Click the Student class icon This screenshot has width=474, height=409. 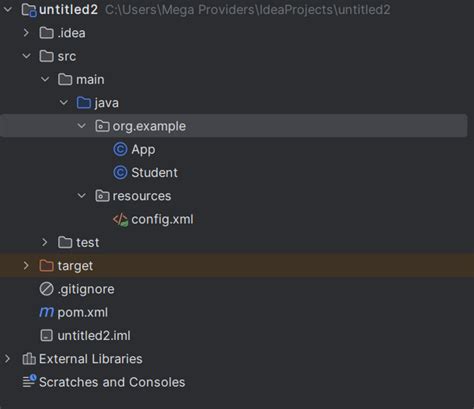120,173
